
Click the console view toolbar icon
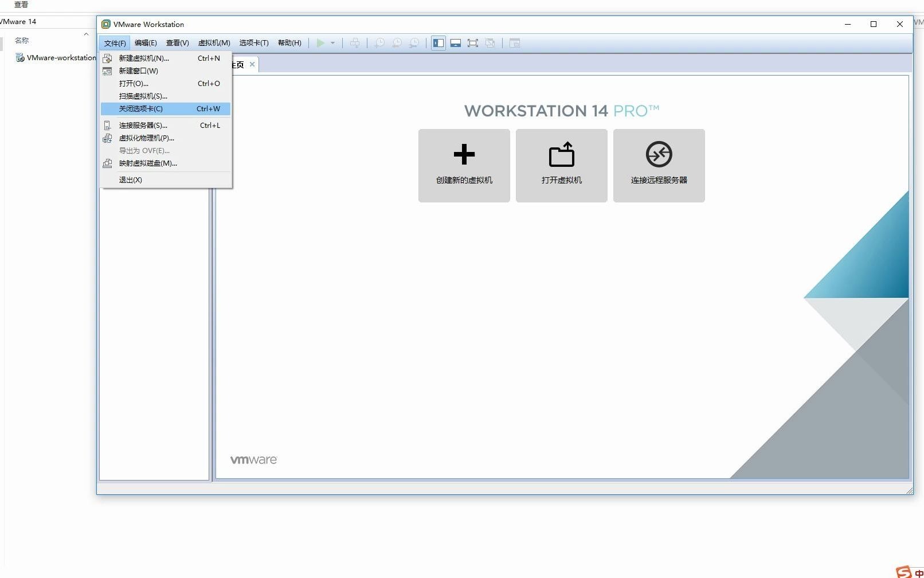[515, 43]
